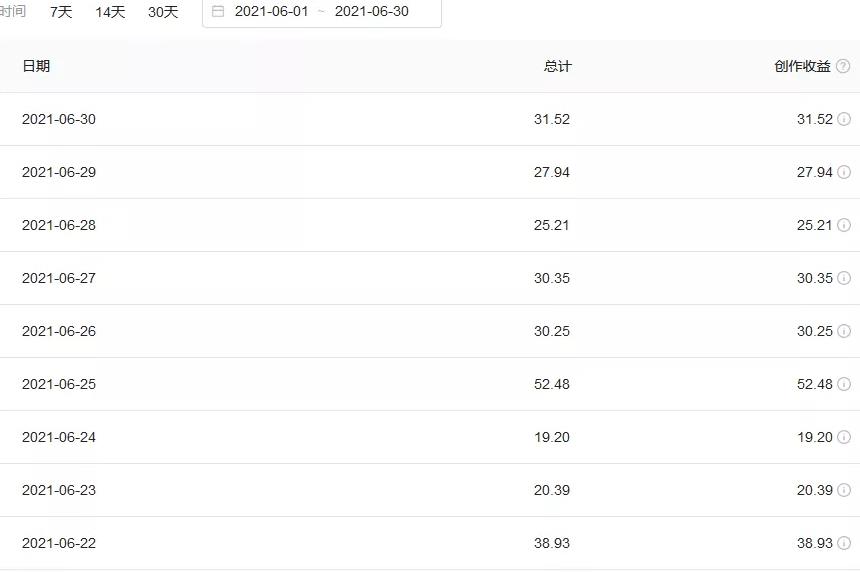Viewport: 860px width, 572px height.
Task: Click info icon next to 30.25
Action: click(x=844, y=331)
